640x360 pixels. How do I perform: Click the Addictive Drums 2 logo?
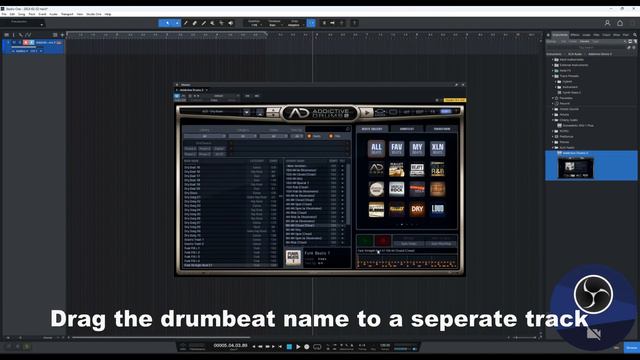point(320,113)
